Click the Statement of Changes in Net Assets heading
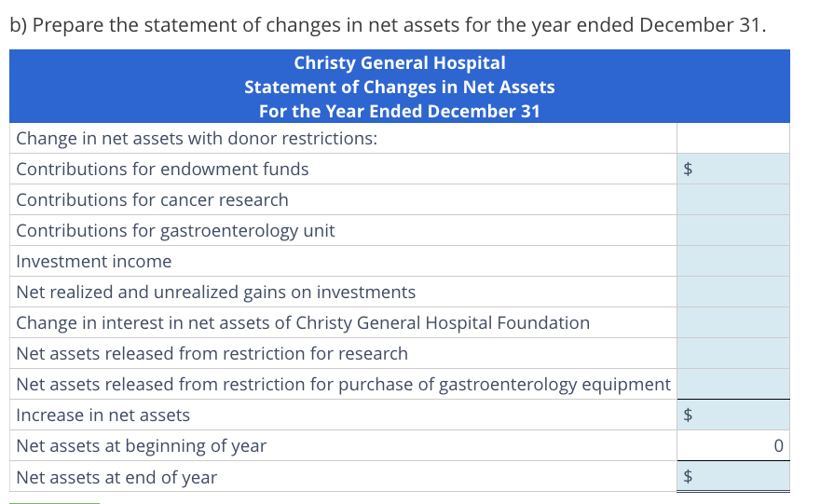834x504 pixels. 400,88
